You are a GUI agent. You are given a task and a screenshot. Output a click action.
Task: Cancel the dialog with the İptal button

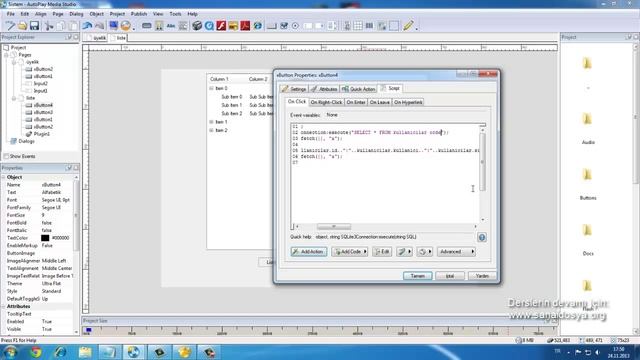coord(450,276)
